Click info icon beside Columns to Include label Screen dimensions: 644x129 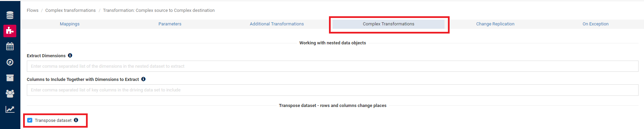(143, 79)
